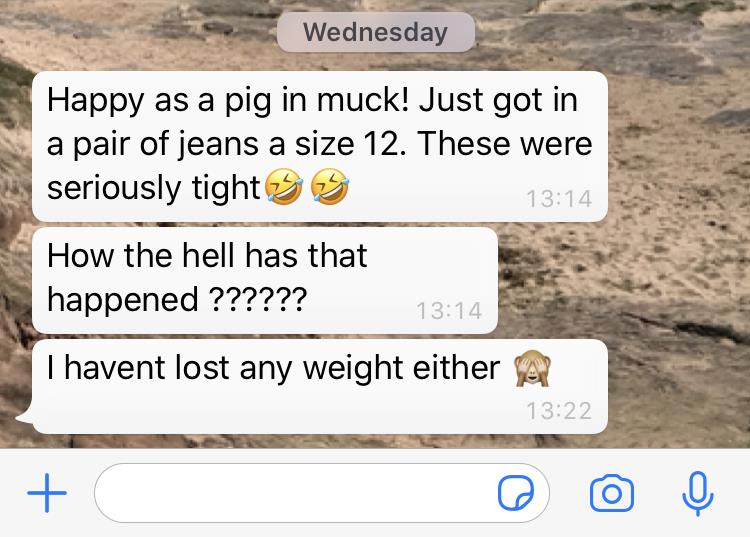Tap the tail of the last bubble
Screen dimensions: 750x537
click(x=25, y=417)
